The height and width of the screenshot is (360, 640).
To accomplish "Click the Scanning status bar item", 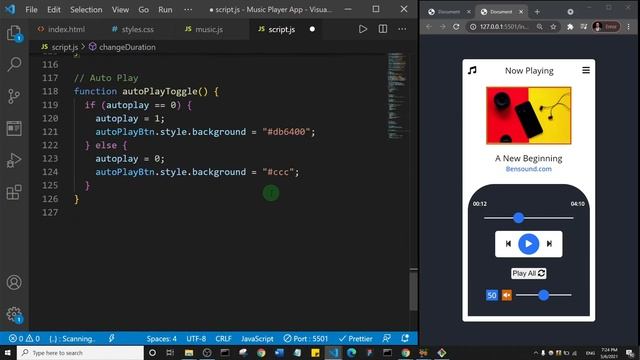I will (72, 338).
